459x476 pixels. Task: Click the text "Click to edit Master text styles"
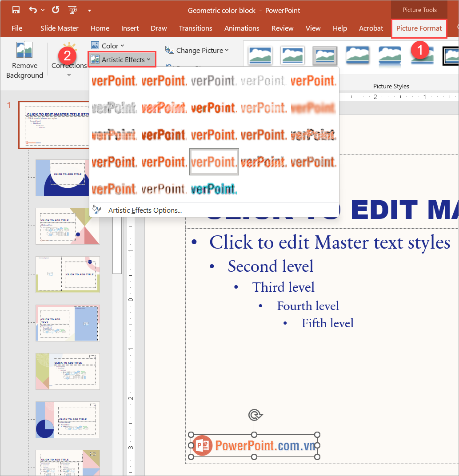[330, 242]
